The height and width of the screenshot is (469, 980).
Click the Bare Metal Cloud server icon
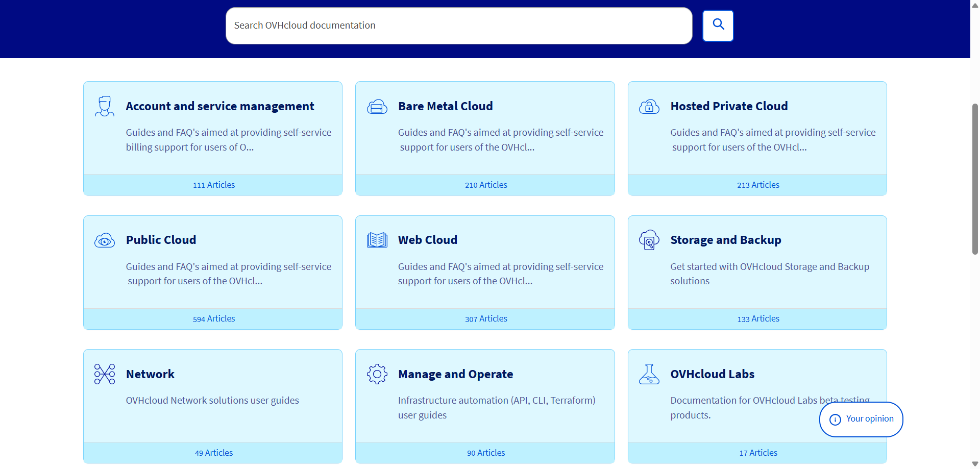pyautogui.click(x=377, y=107)
